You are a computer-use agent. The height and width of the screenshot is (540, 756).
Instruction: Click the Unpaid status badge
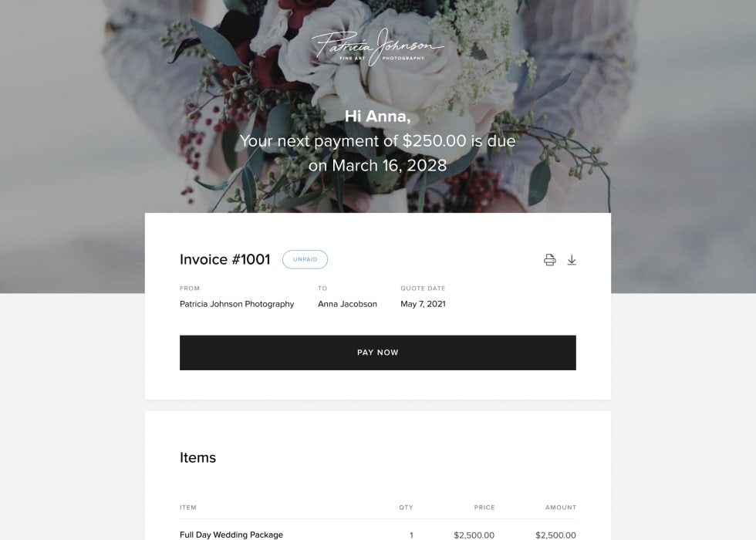tap(305, 259)
